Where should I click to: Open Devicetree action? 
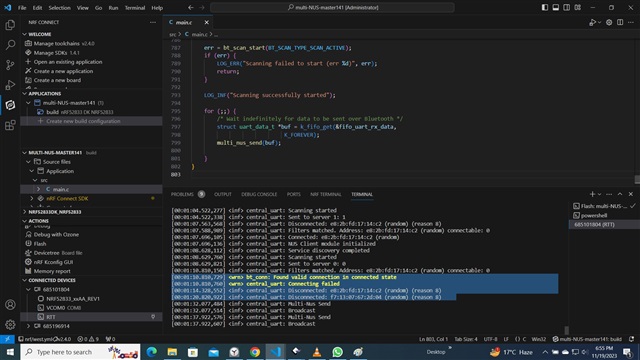(47, 253)
